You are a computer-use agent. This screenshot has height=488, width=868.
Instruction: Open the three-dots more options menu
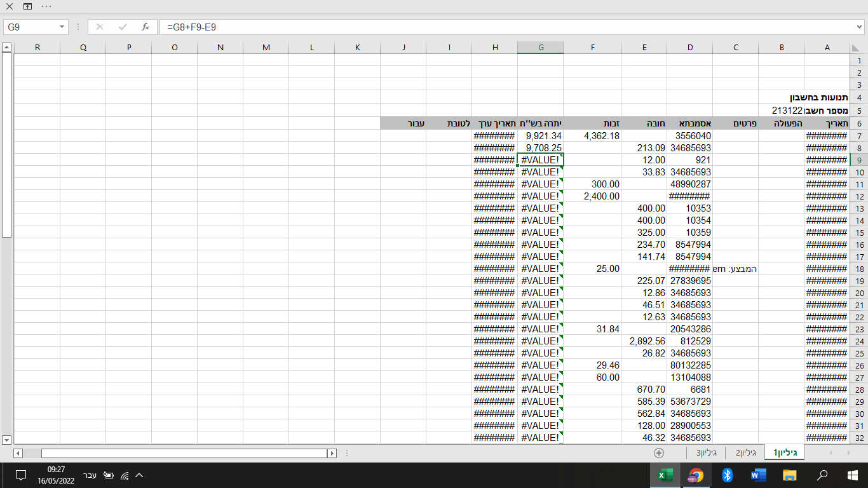46,6
